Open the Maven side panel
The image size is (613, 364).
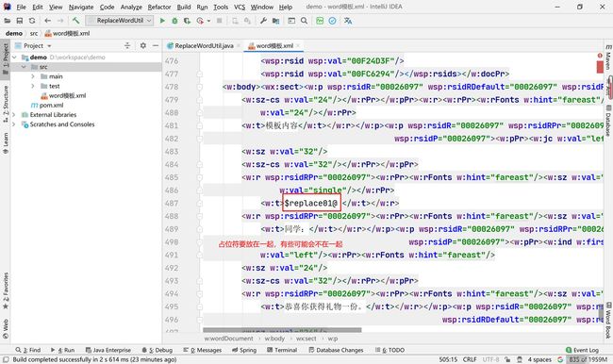coord(608,58)
